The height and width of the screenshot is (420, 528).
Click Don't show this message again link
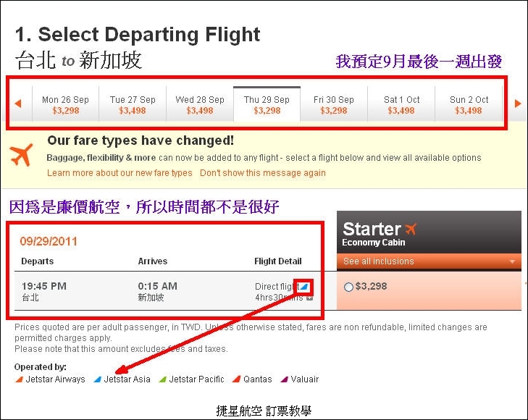(263, 173)
